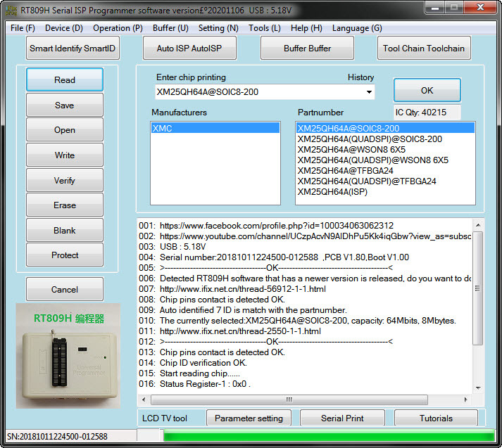502x448 pixels.
Task: Open Serial Print button
Action: coord(342,418)
